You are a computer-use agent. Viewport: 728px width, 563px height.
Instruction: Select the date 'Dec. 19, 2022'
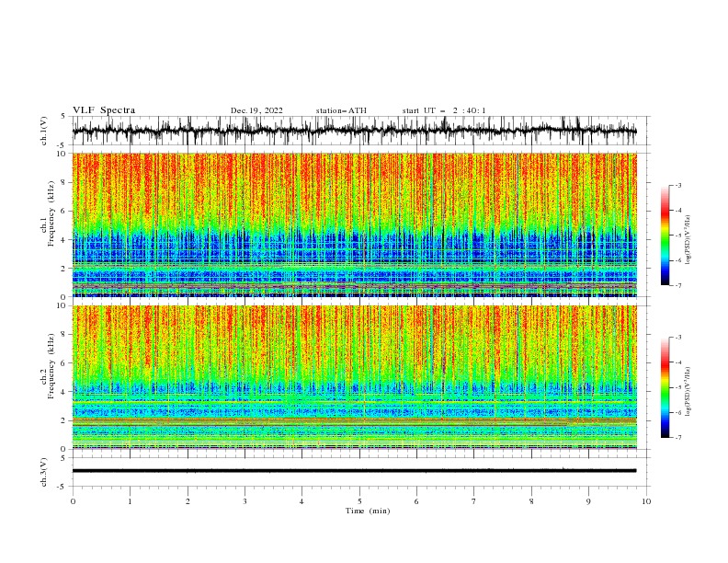[x=256, y=110]
